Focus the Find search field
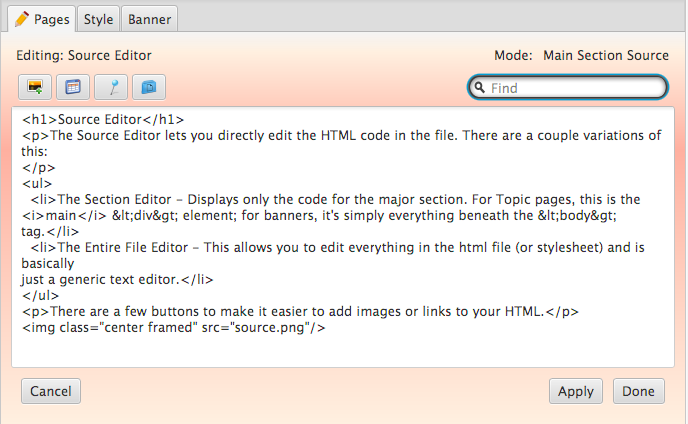 point(574,88)
